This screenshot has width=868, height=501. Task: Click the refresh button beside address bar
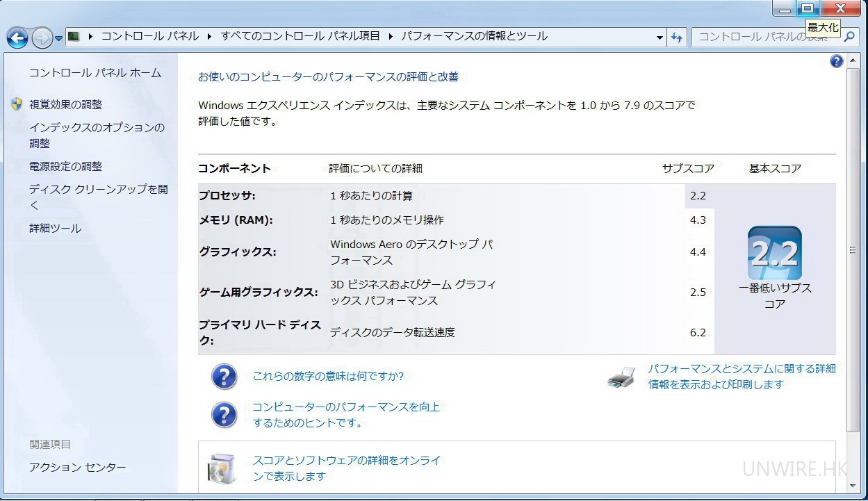[x=677, y=38]
